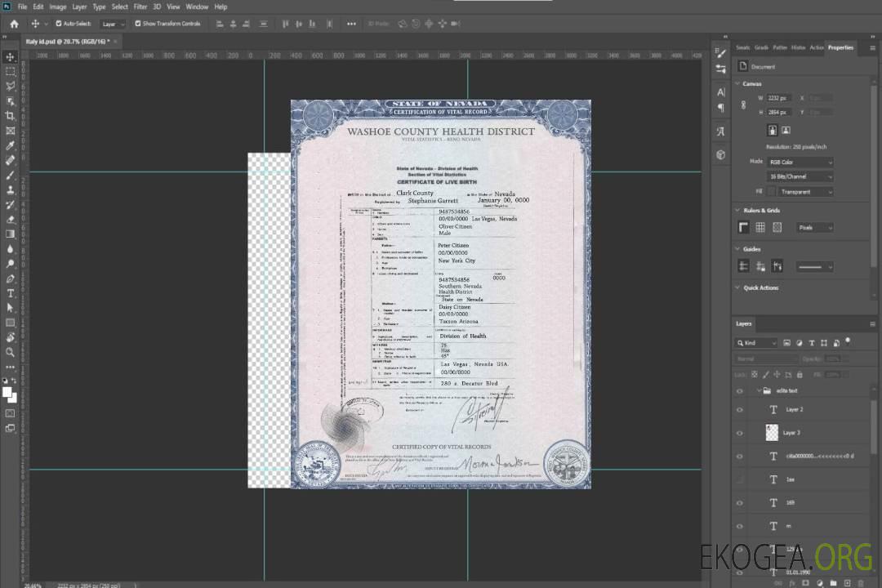Set canvas to portrait orientation
The width and height of the screenshot is (882, 588).
773,131
